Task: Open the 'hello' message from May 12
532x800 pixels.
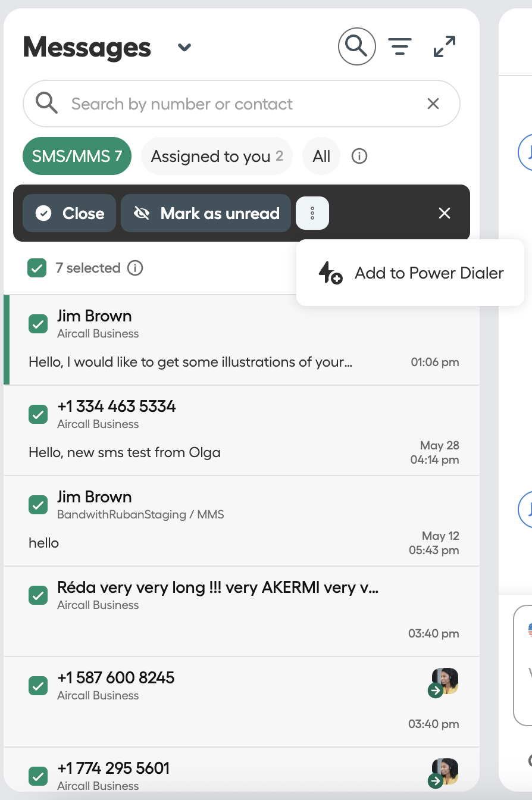Action: [x=43, y=543]
